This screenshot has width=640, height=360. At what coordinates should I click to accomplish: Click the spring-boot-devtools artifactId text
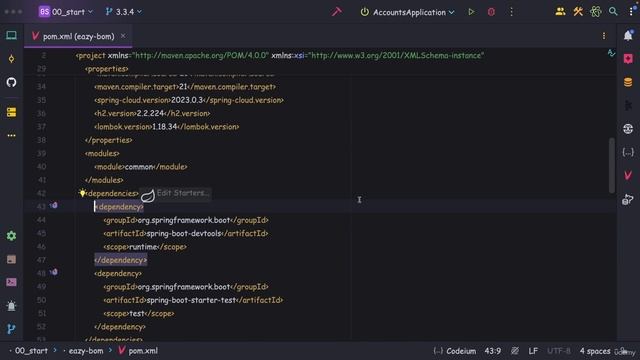[184, 233]
